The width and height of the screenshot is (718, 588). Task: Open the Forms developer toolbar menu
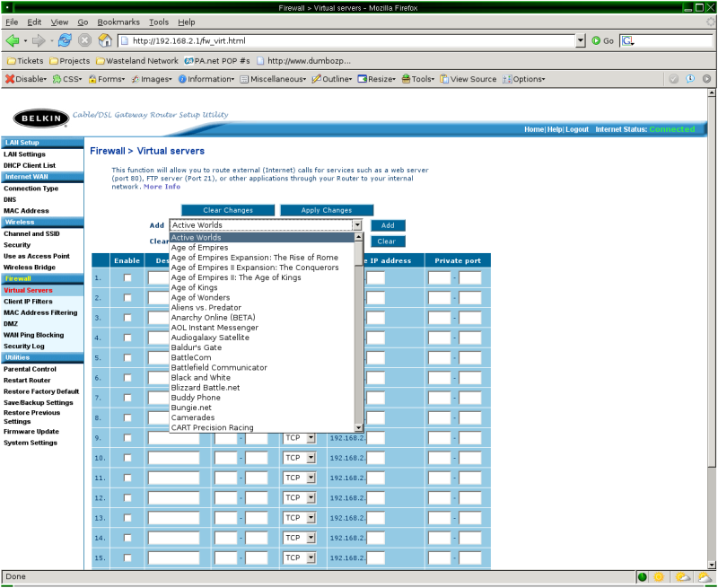click(107, 79)
